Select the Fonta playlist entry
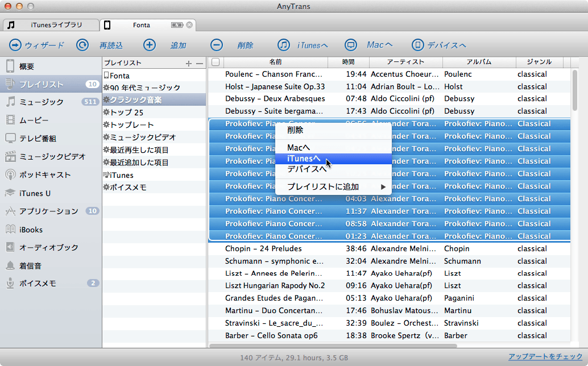 click(x=154, y=75)
